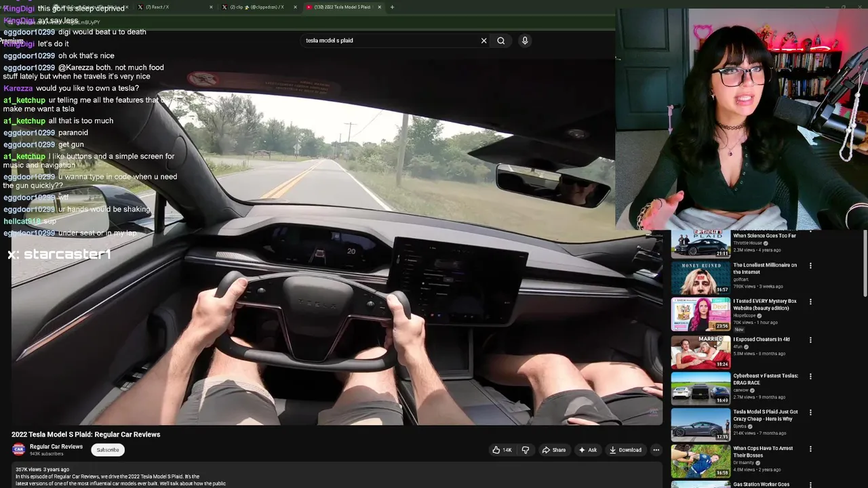Open options for Loneliest Millionaire video
This screenshot has height=488, width=868.
tap(810, 266)
